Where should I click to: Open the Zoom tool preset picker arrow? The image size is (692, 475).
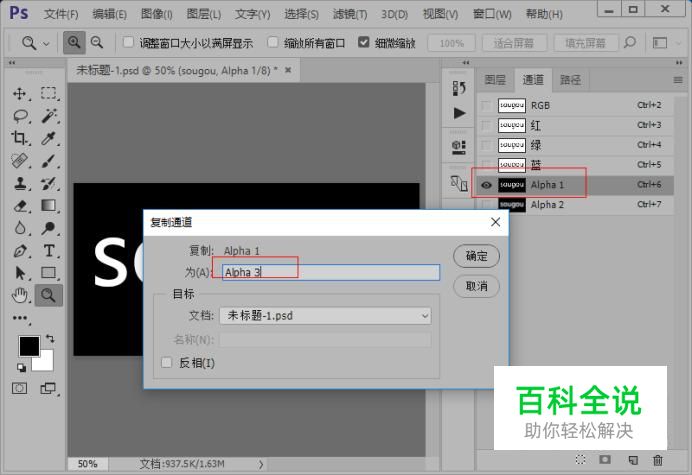tap(46, 44)
